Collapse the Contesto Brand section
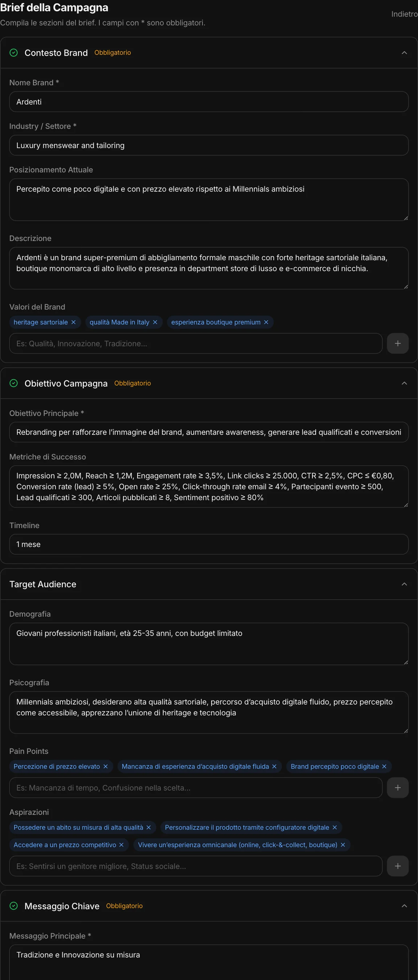Image resolution: width=418 pixels, height=980 pixels. click(404, 53)
